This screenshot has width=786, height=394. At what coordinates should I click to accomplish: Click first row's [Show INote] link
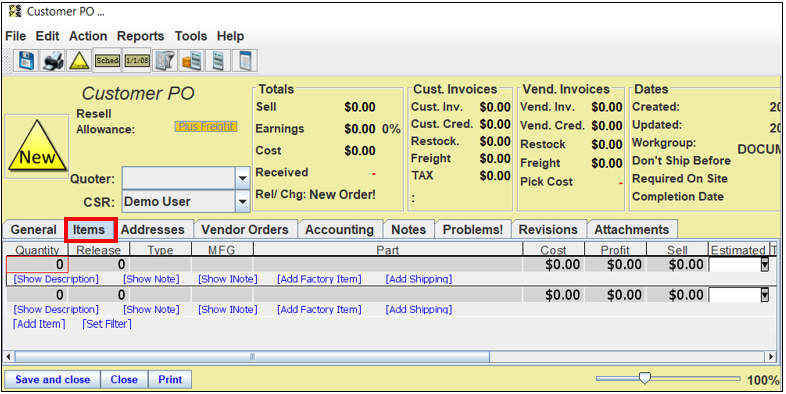228,279
